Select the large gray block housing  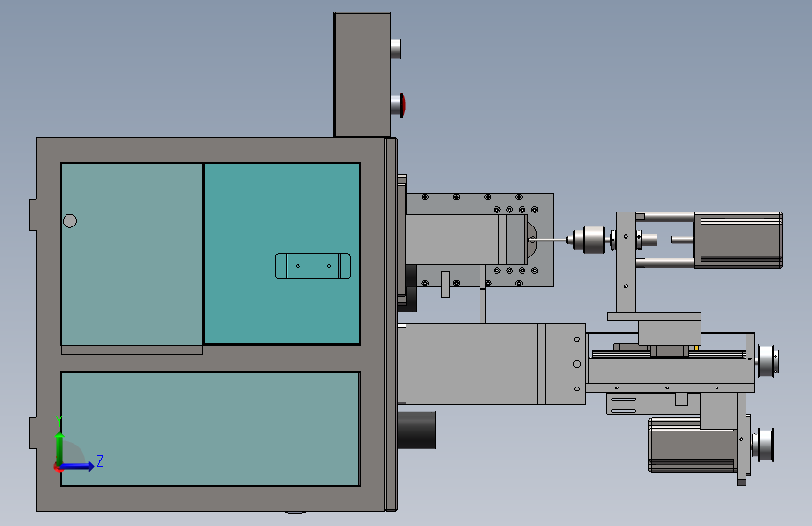coord(495,364)
